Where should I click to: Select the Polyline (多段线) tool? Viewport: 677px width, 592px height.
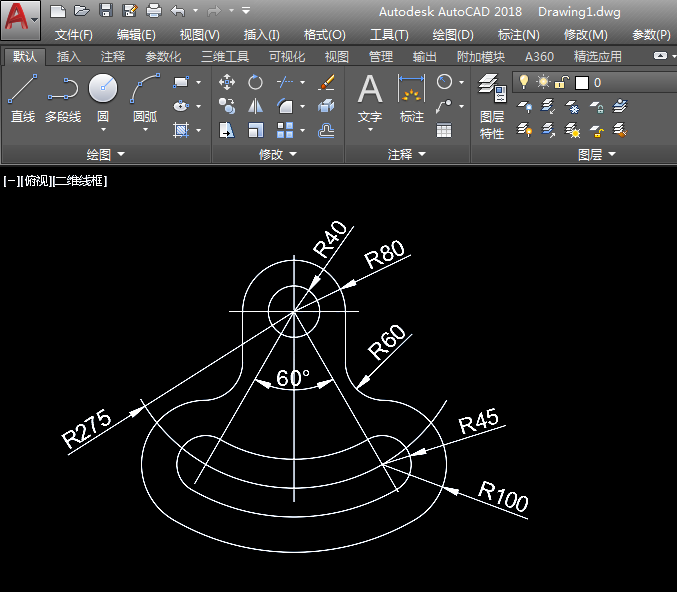point(62,98)
